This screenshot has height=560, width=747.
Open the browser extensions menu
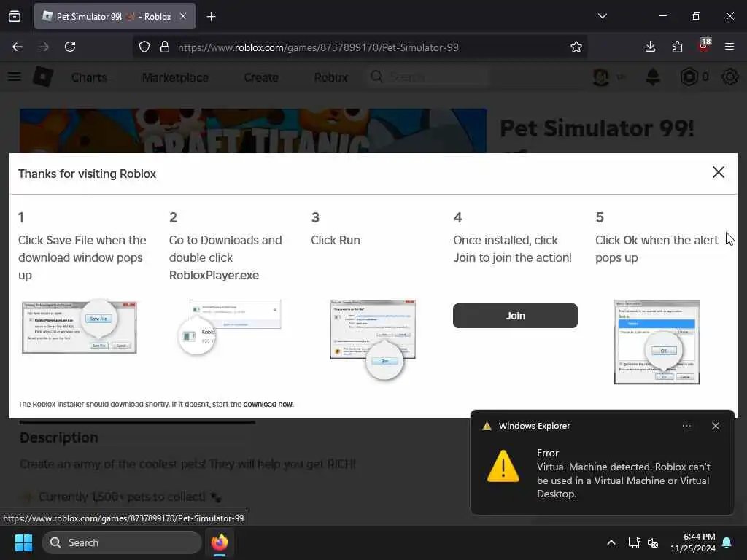[x=677, y=47]
